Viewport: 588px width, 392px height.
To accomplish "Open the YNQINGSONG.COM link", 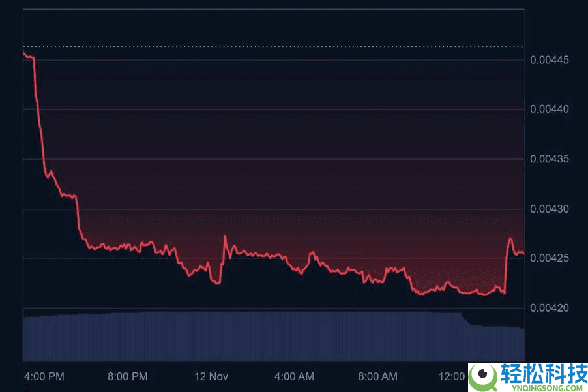I will (x=542, y=388).
